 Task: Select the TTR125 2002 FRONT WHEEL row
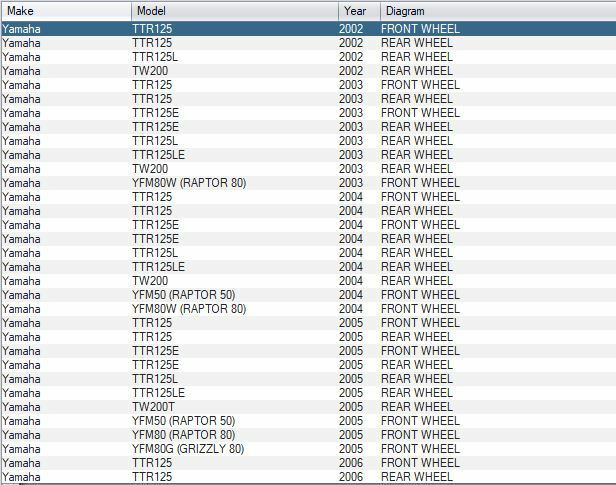pyautogui.click(x=309, y=29)
